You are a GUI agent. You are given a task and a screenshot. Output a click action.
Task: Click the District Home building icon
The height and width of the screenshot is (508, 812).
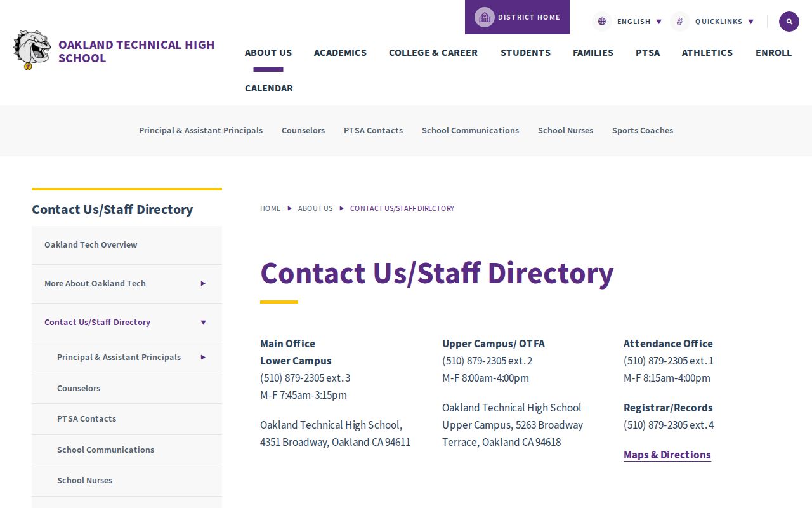[x=485, y=17]
